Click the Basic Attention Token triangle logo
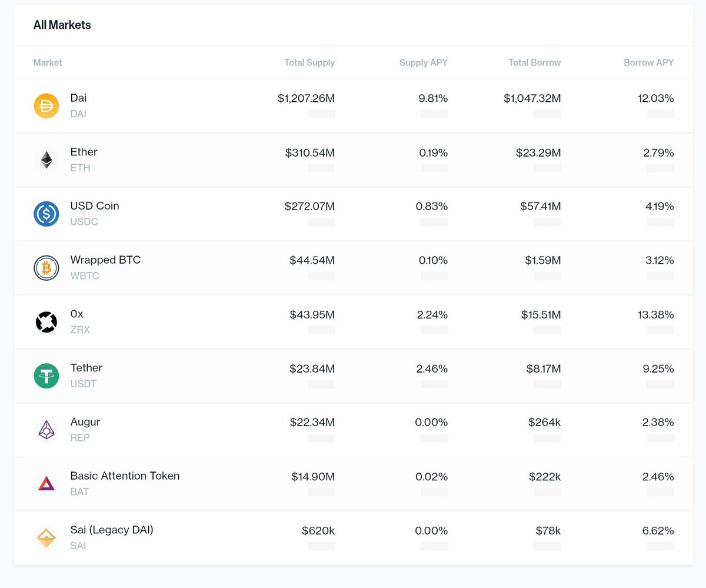 pyautogui.click(x=46, y=484)
